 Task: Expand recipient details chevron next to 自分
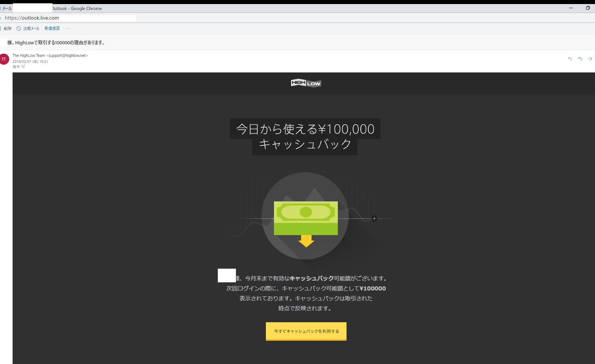click(23, 67)
